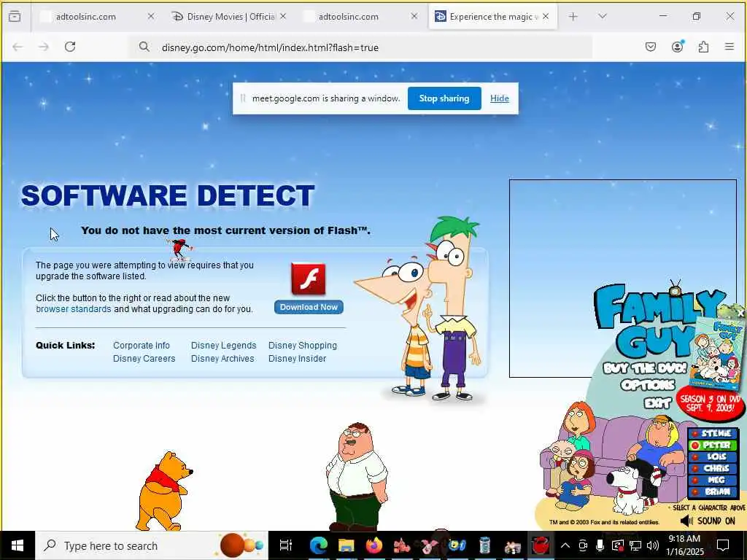The width and height of the screenshot is (747, 560).
Task: Click the pink pig app icon in taskbar
Action: [429, 545]
